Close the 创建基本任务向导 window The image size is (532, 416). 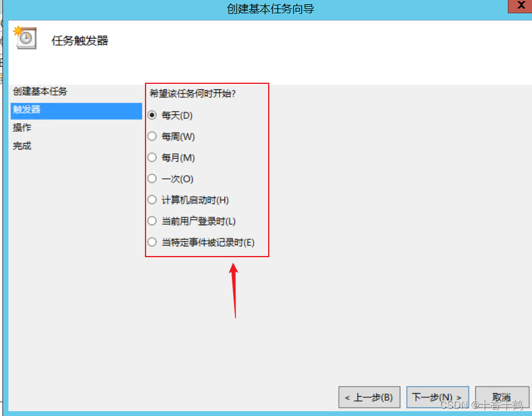pos(520,6)
